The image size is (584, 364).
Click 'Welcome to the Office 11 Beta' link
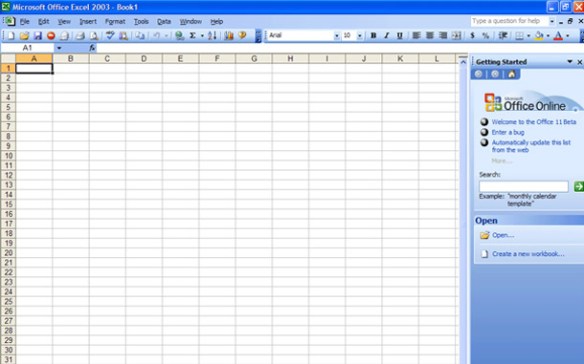534,122
